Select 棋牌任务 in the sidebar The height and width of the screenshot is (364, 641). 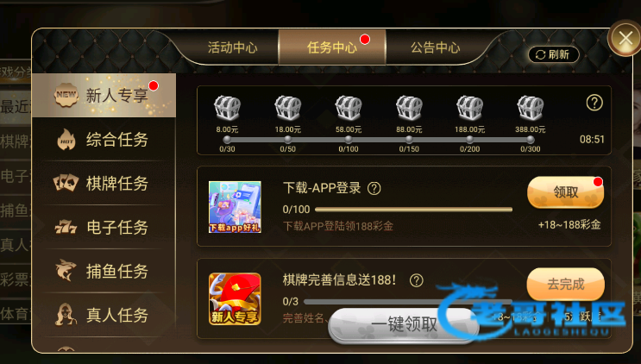coord(104,184)
